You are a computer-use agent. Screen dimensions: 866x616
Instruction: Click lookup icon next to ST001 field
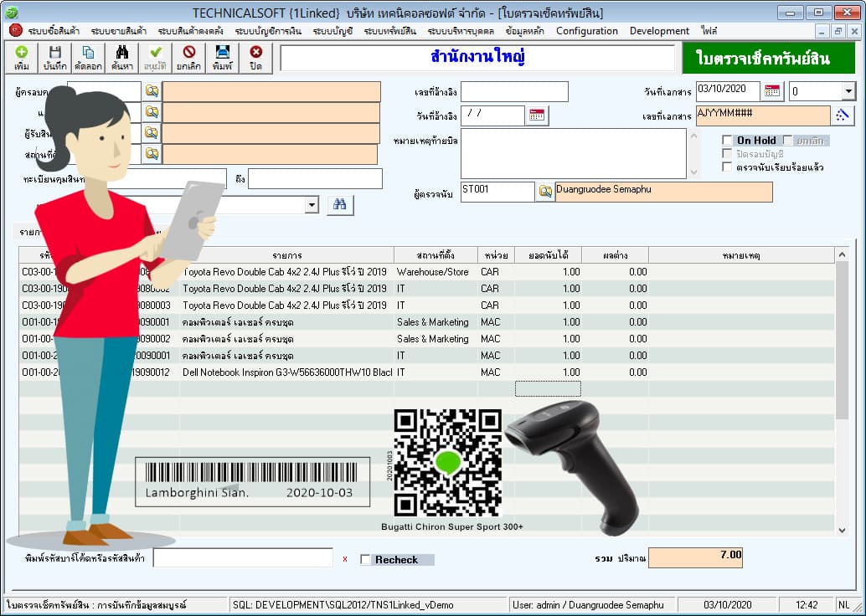tap(545, 192)
